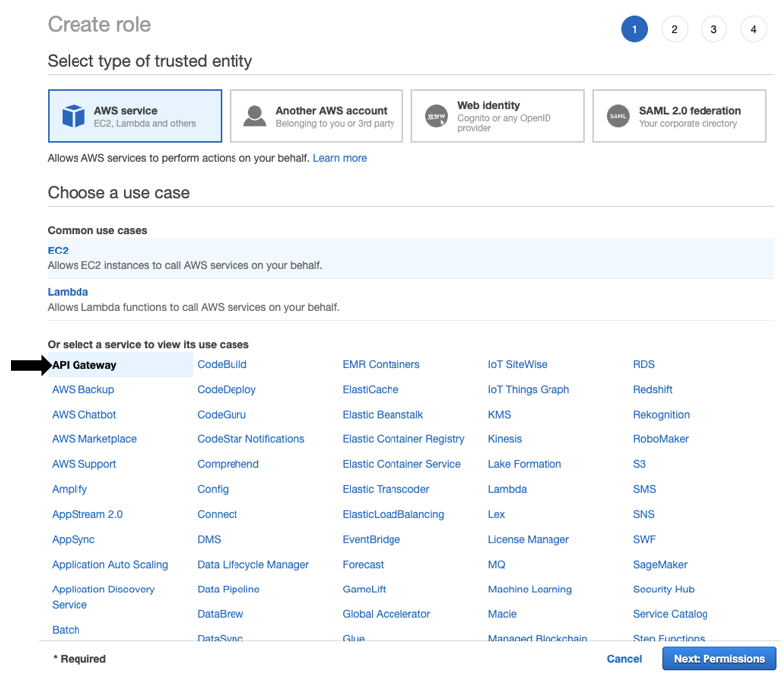This screenshot has width=784, height=674.
Task: Select CodeBuild service
Action: click(222, 364)
